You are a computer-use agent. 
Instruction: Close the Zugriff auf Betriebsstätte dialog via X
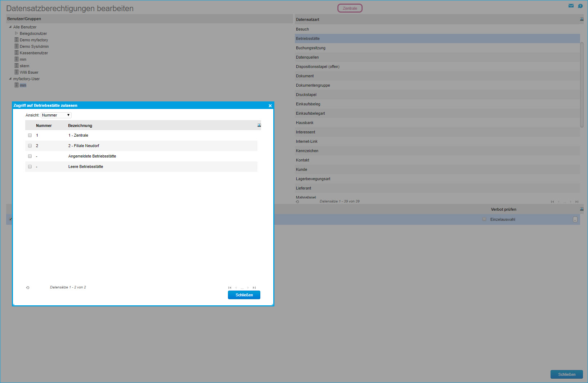[270, 106]
